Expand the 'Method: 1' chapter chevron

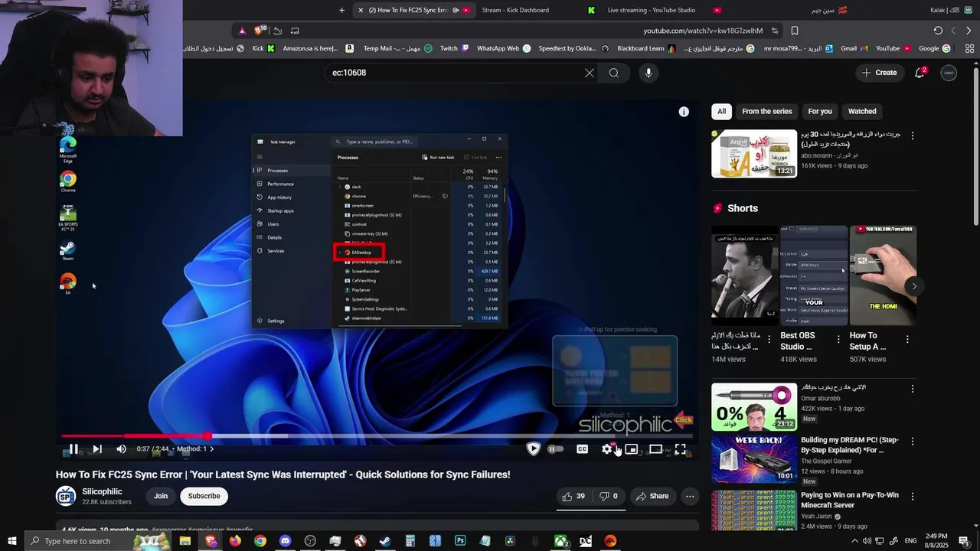click(212, 449)
